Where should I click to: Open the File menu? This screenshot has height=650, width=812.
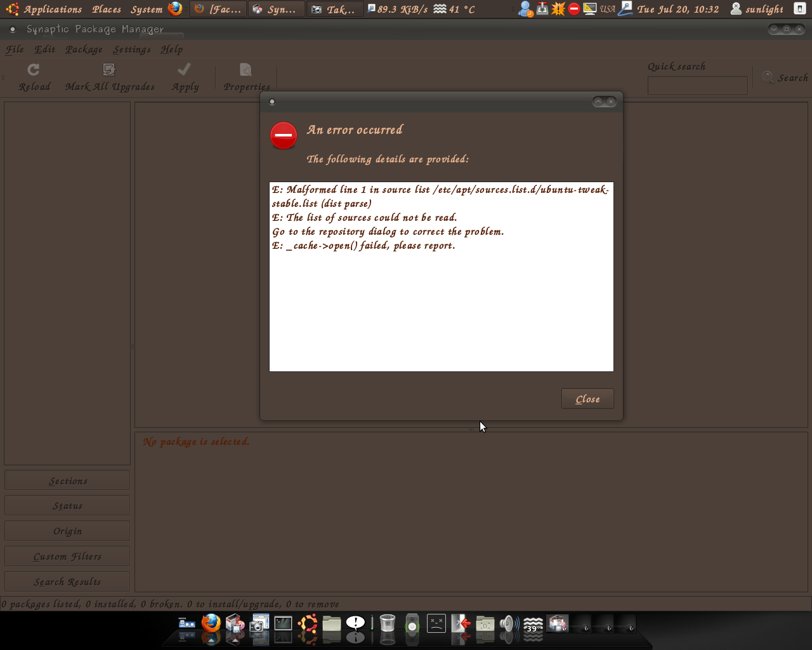point(15,50)
